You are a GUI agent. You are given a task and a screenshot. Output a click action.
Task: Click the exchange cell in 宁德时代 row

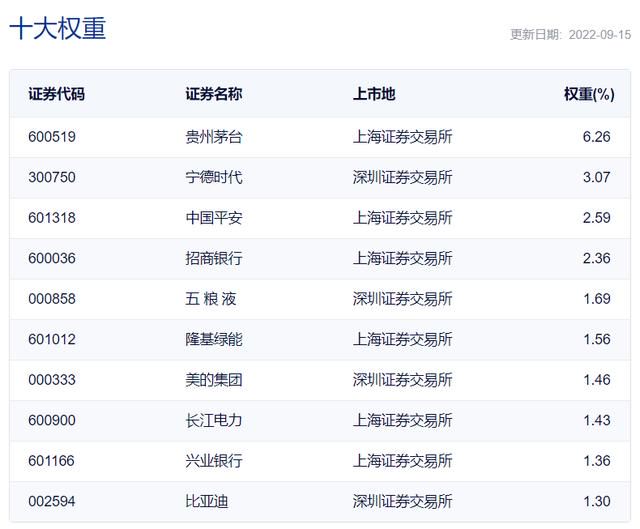pyautogui.click(x=402, y=177)
